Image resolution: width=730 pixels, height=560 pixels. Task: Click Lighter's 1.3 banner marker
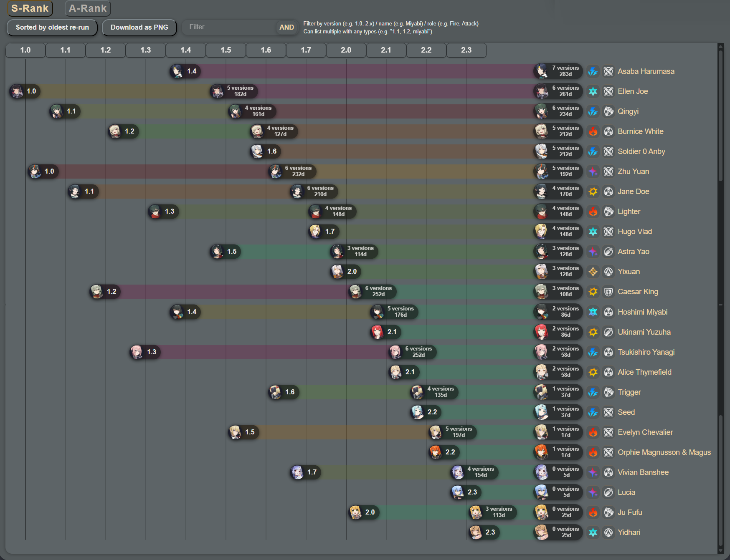tap(163, 212)
